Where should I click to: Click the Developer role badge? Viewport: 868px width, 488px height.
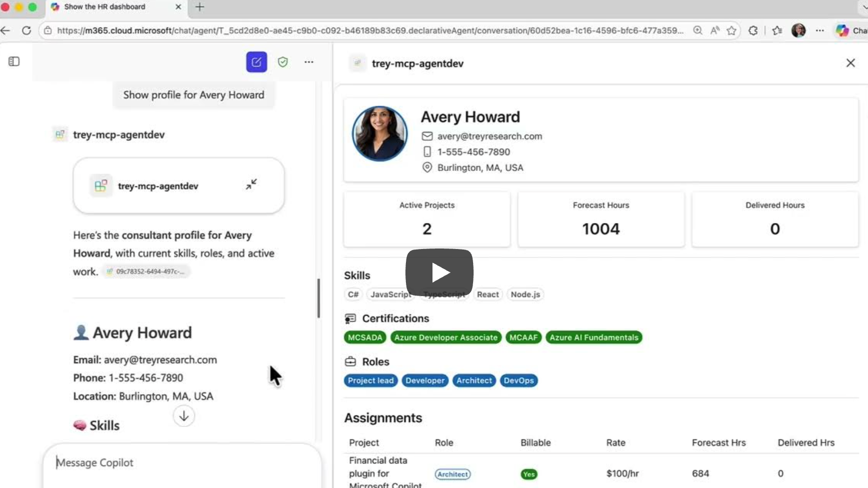[425, 381]
